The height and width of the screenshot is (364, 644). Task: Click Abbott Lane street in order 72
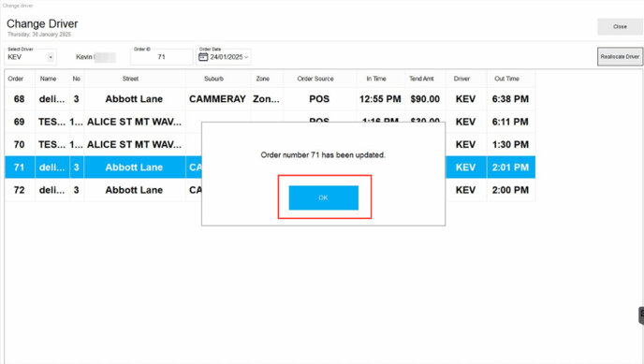click(134, 190)
